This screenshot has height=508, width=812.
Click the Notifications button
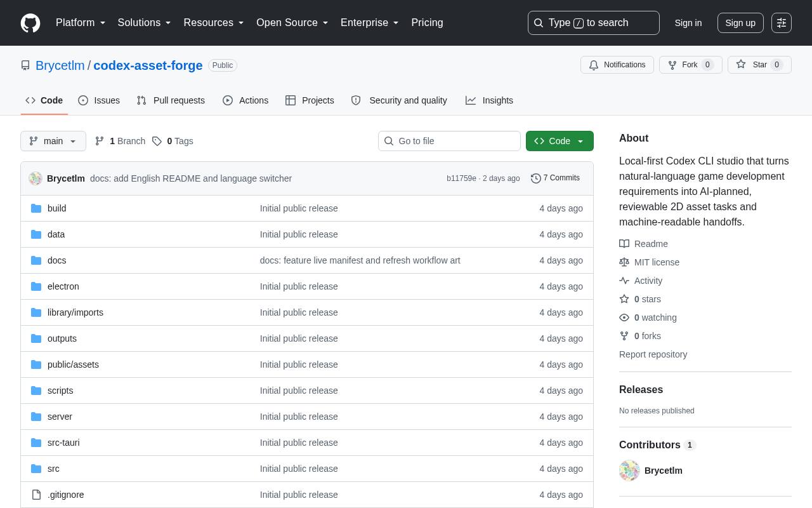point(617,65)
